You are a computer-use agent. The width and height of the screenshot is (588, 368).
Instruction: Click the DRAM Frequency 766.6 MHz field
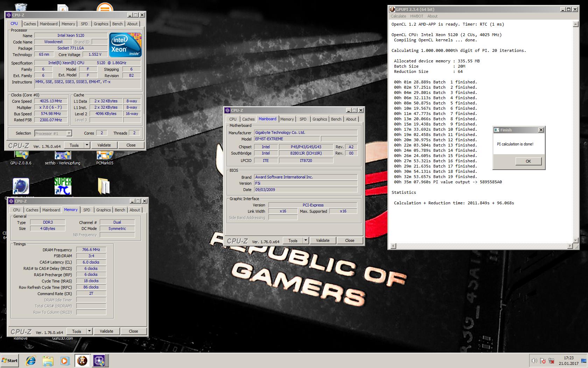[91, 250]
